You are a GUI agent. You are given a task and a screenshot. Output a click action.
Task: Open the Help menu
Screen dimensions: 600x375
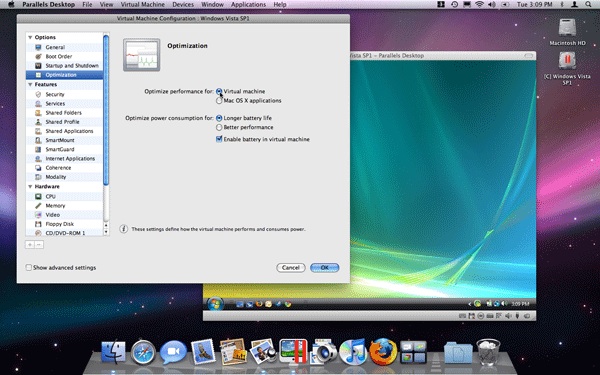[x=280, y=5]
